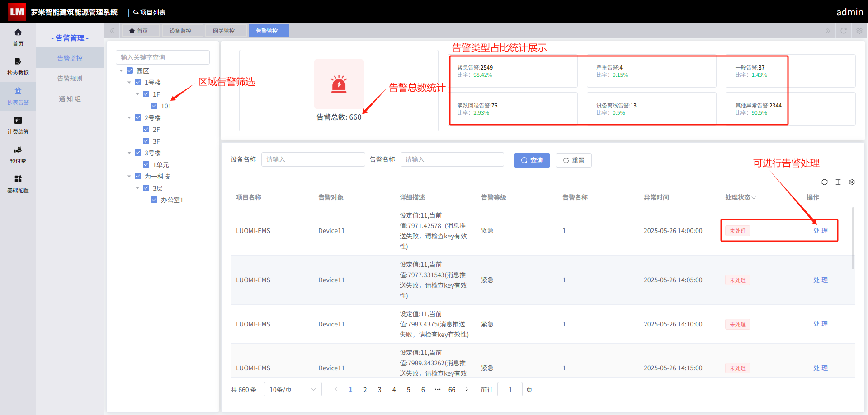Click the table's vertical scrollbar
The width and height of the screenshot is (868, 415).
tap(853, 238)
